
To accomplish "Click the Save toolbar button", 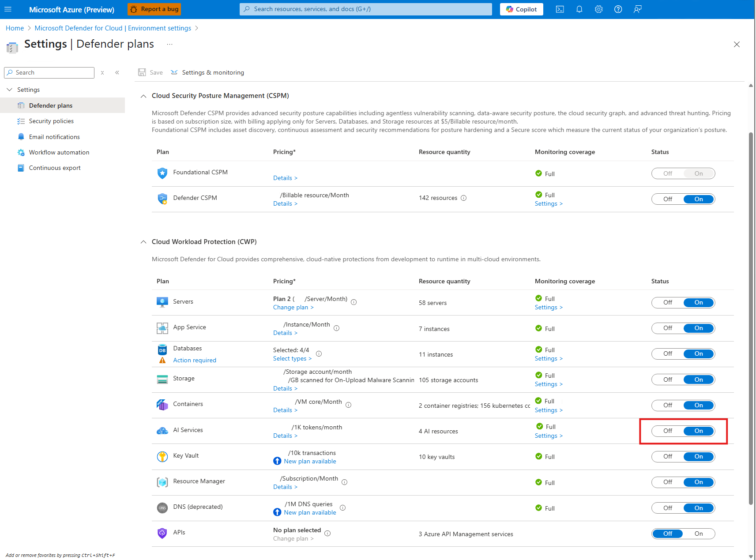I will [150, 72].
